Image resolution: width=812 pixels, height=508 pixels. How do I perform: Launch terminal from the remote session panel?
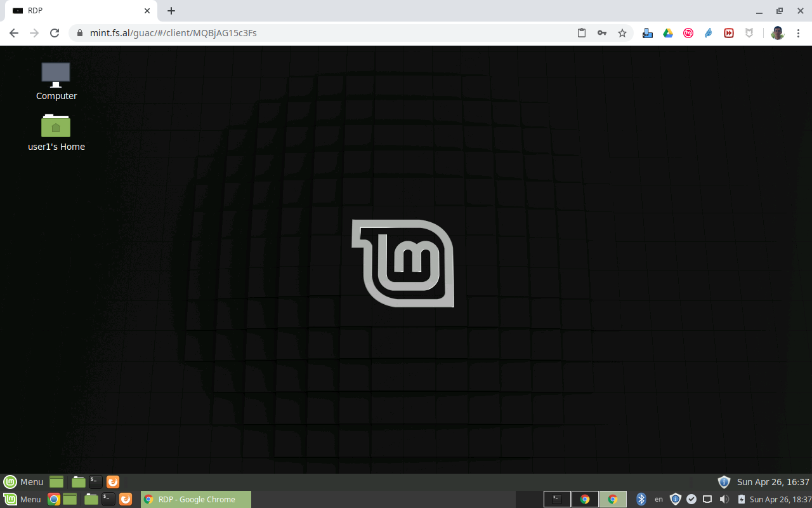tap(96, 482)
